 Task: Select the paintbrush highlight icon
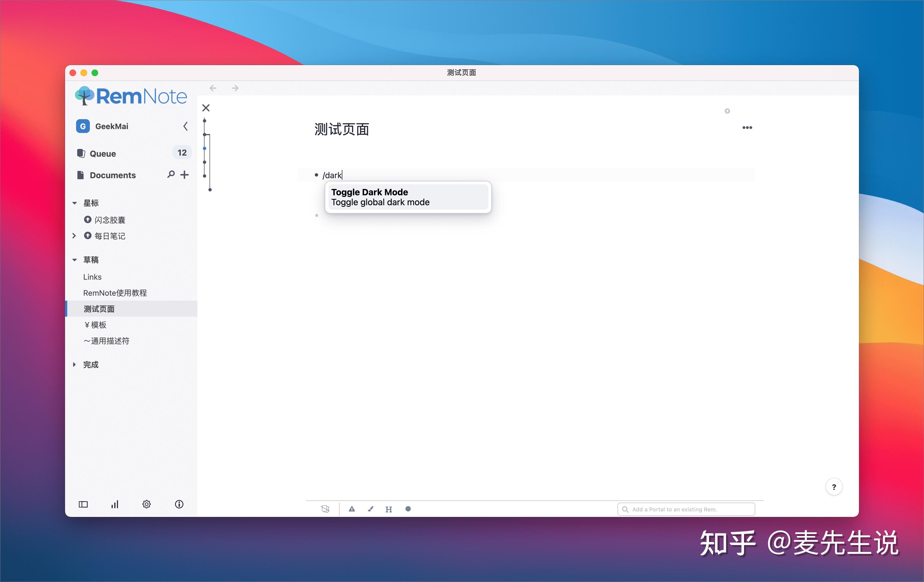(x=370, y=509)
